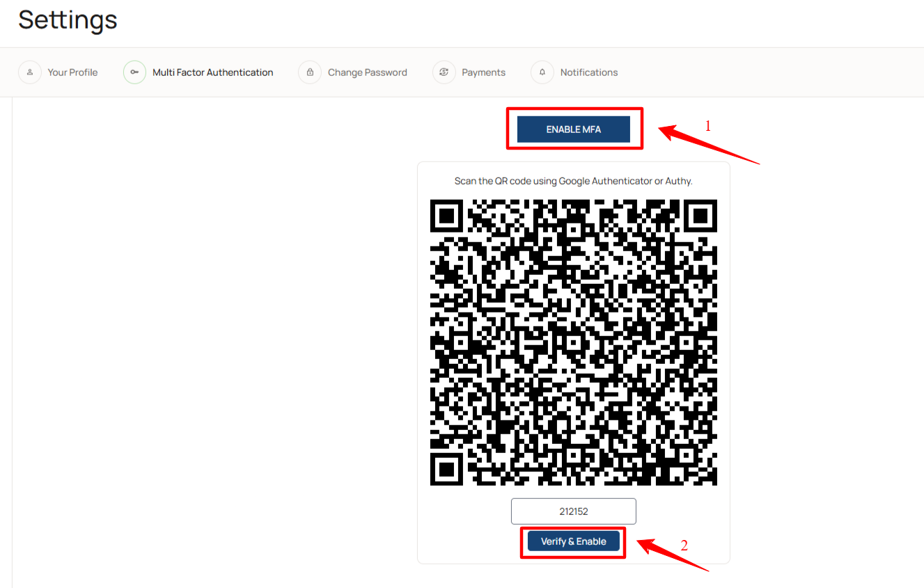Click the red annotation number 2
924x588 pixels.
684,546
